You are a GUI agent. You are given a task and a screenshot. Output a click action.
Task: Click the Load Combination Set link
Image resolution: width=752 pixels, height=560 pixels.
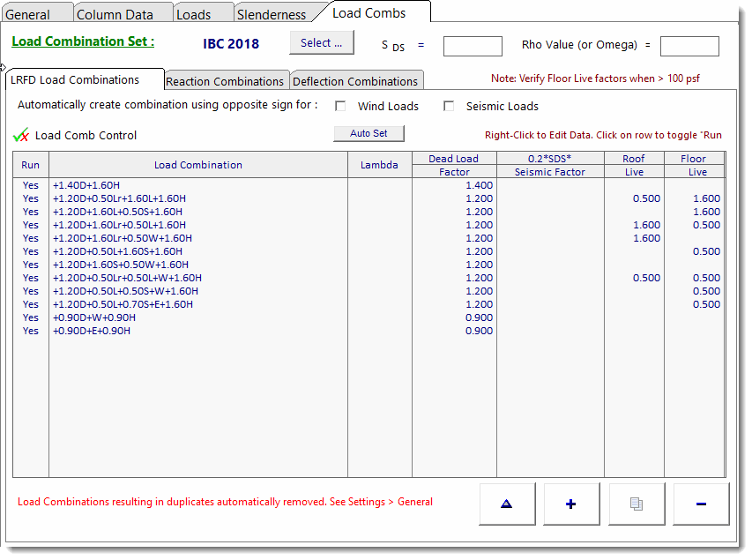tap(83, 41)
